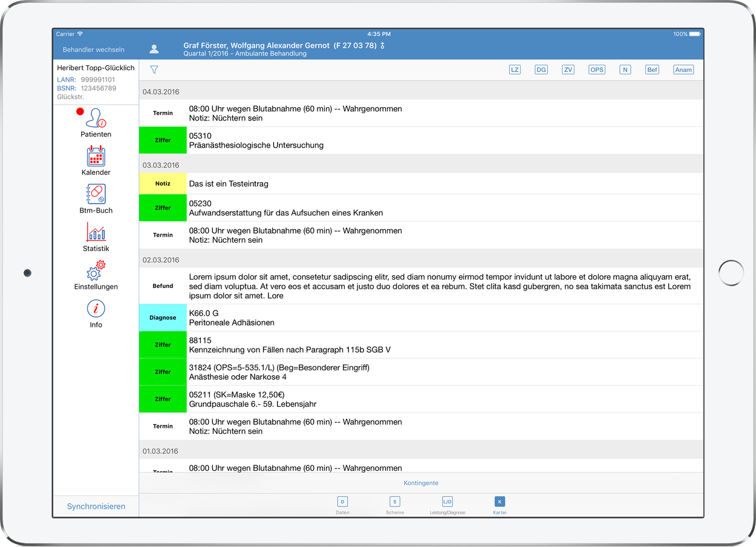Select Ziffer entry 31824 Anästhesie oder Narkose
This screenshot has height=547, width=756.
421,372
